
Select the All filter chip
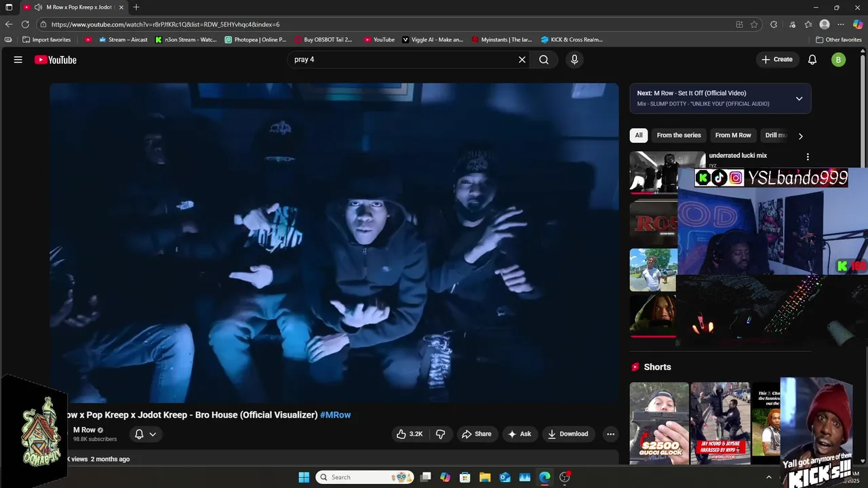pos(639,136)
